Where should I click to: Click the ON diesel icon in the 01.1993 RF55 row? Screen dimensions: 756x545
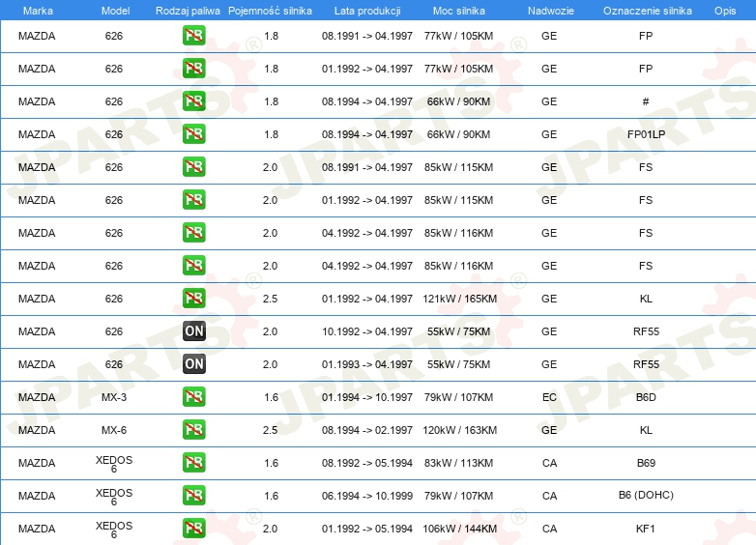pos(193,363)
